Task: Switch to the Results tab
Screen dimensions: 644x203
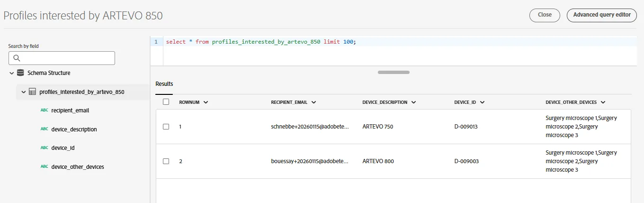Action: (164, 84)
